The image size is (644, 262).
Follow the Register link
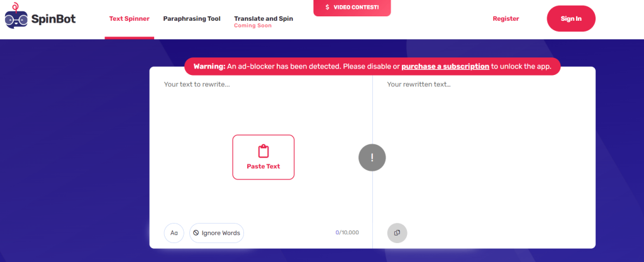point(506,18)
